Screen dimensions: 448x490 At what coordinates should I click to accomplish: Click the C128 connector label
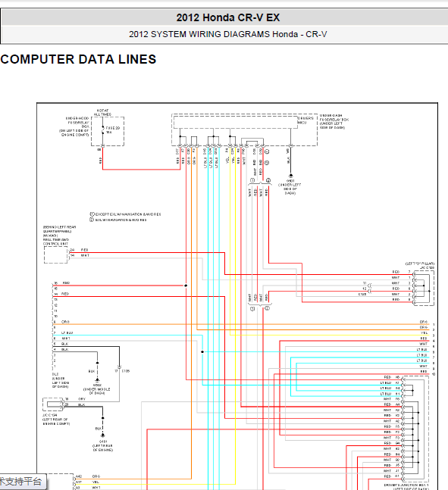(362, 295)
